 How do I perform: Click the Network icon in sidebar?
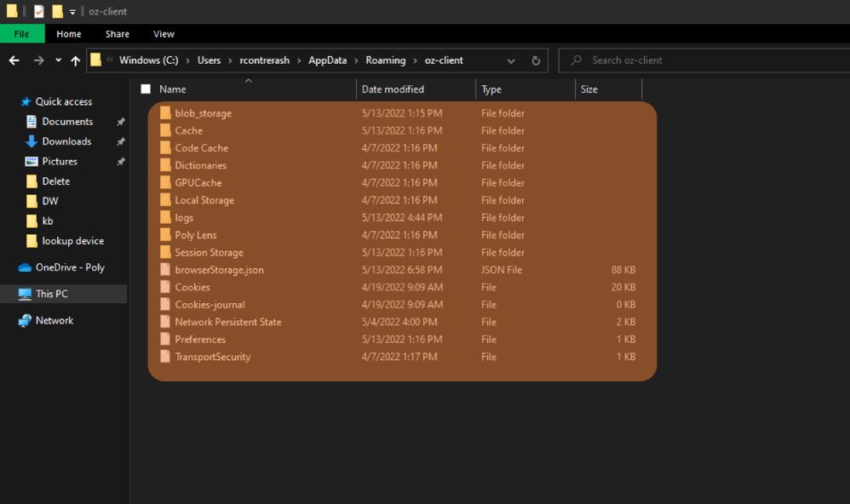pyautogui.click(x=25, y=320)
